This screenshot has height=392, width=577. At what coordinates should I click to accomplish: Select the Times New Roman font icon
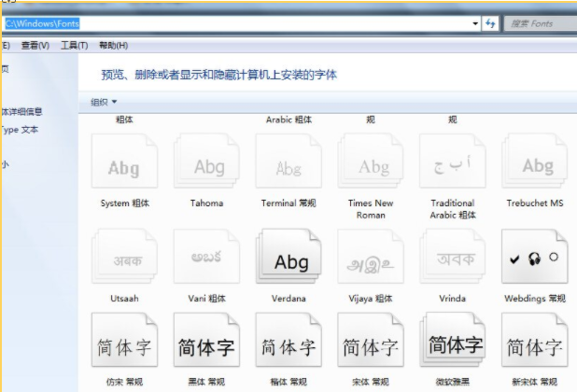pyautogui.click(x=371, y=161)
